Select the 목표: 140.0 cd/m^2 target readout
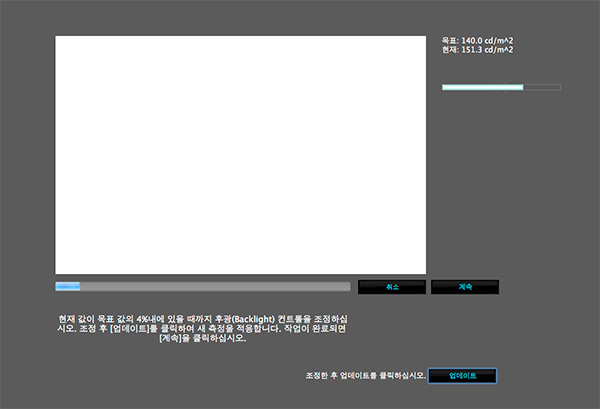 tap(478, 40)
